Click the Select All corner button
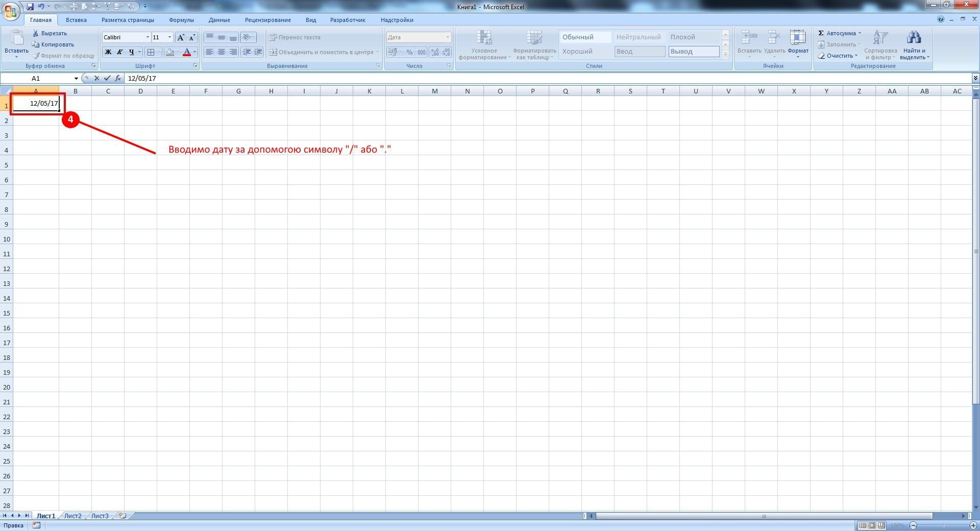 tap(6, 91)
